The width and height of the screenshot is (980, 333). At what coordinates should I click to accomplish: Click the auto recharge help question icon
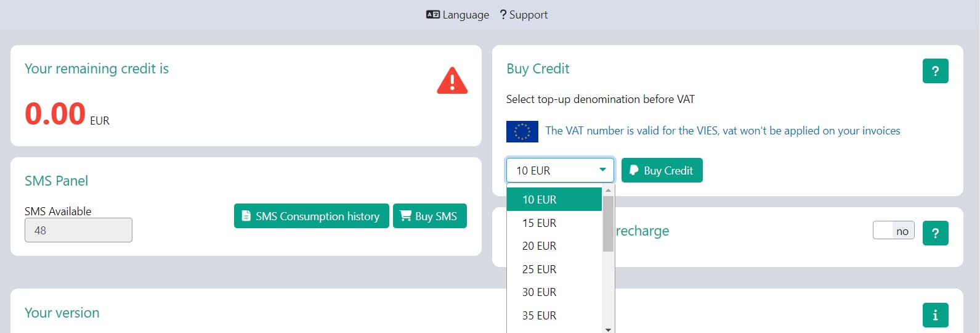(935, 233)
